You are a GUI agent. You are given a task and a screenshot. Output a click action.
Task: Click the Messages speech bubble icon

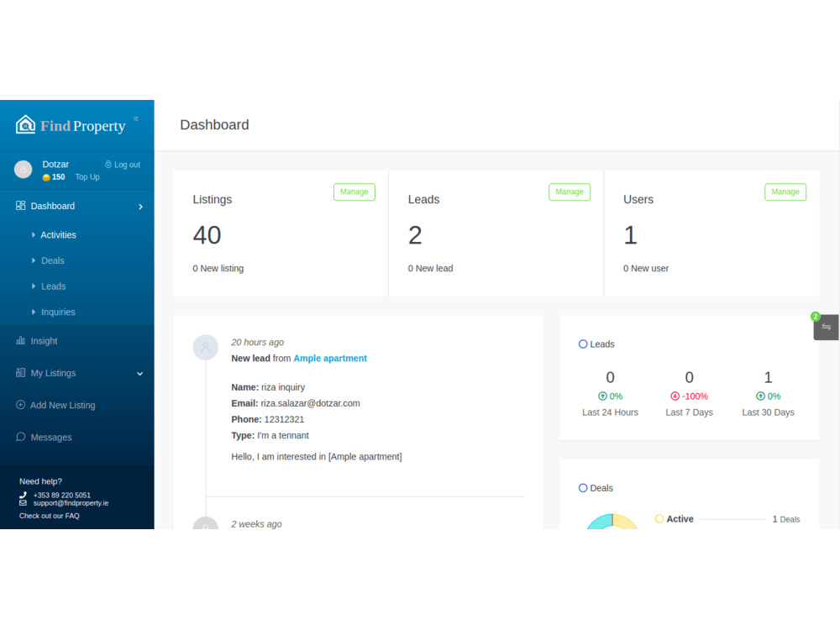coord(20,437)
